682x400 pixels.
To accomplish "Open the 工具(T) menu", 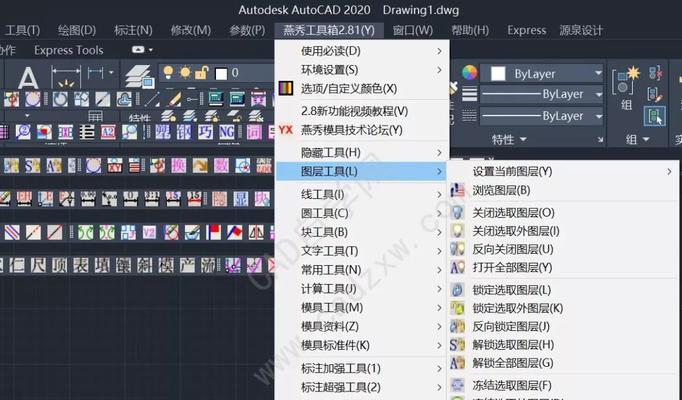I will (x=22, y=30).
